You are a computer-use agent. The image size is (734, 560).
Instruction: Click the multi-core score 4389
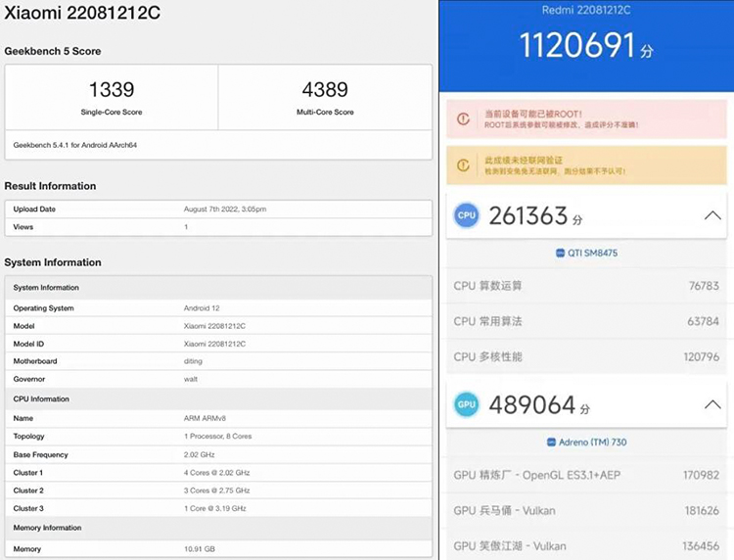tap(325, 89)
